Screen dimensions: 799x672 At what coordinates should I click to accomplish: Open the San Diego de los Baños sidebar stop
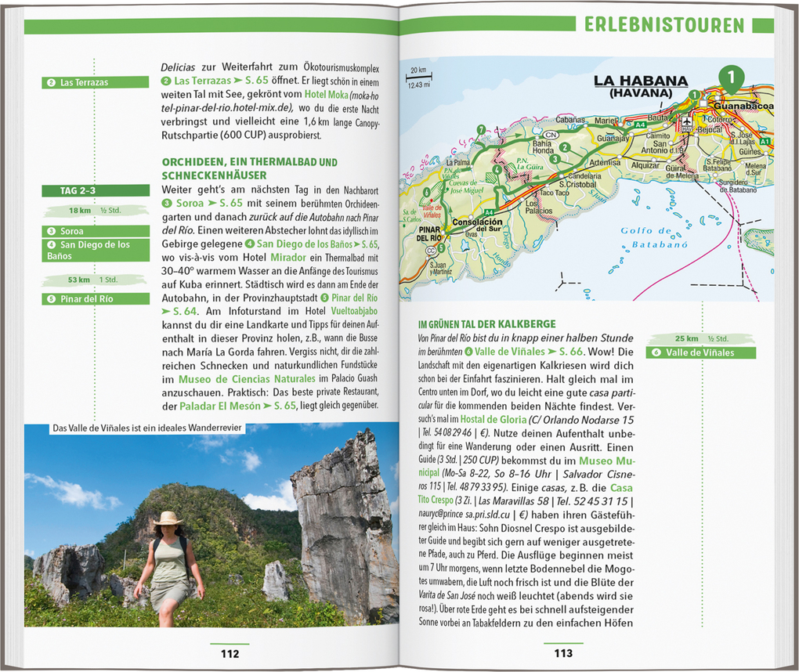pos(96,250)
